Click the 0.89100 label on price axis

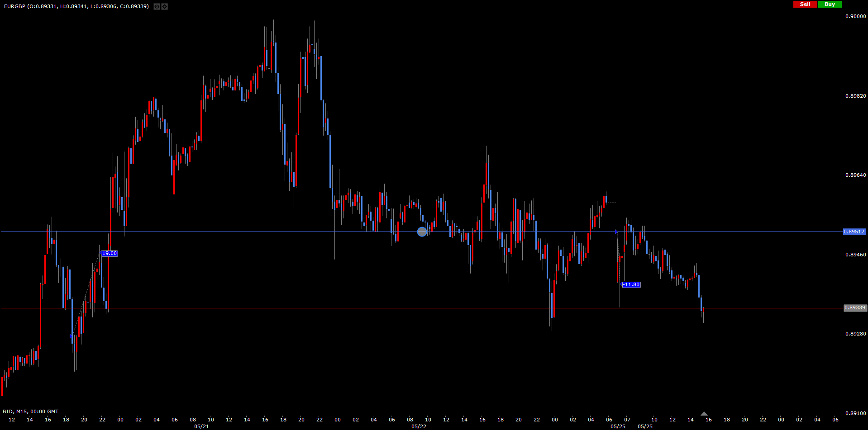[x=855, y=413]
